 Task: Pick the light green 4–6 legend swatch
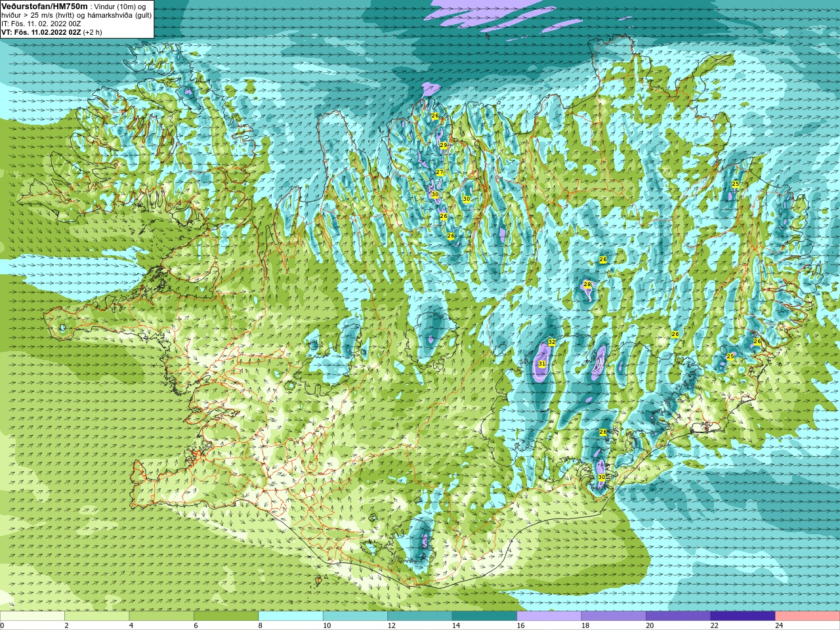161,616
